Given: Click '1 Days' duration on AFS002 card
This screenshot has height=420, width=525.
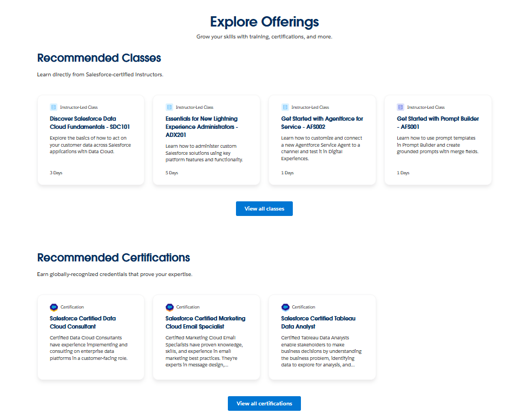Looking at the screenshot, I should coord(287,173).
